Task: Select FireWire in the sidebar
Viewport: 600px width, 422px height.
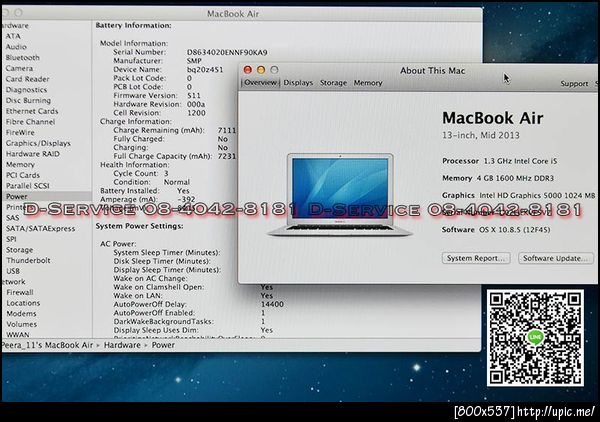Action: pyautogui.click(x=20, y=132)
